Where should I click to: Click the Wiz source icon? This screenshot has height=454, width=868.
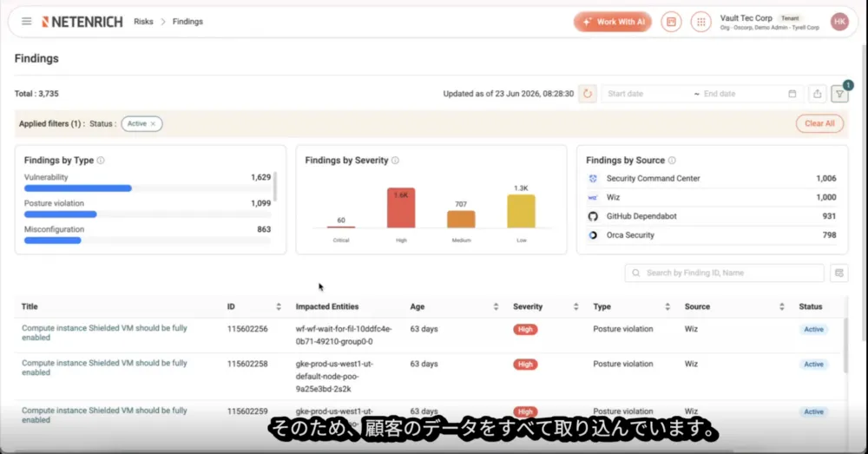[593, 197]
